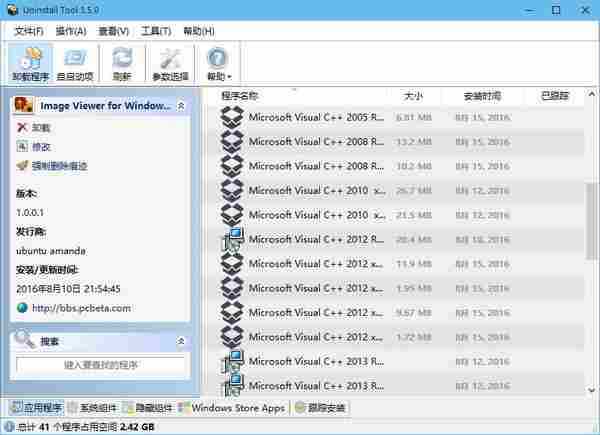Image resolution: width=600 pixels, height=435 pixels.
Task: Click the 刷新 refresh icon
Action: coord(122,63)
